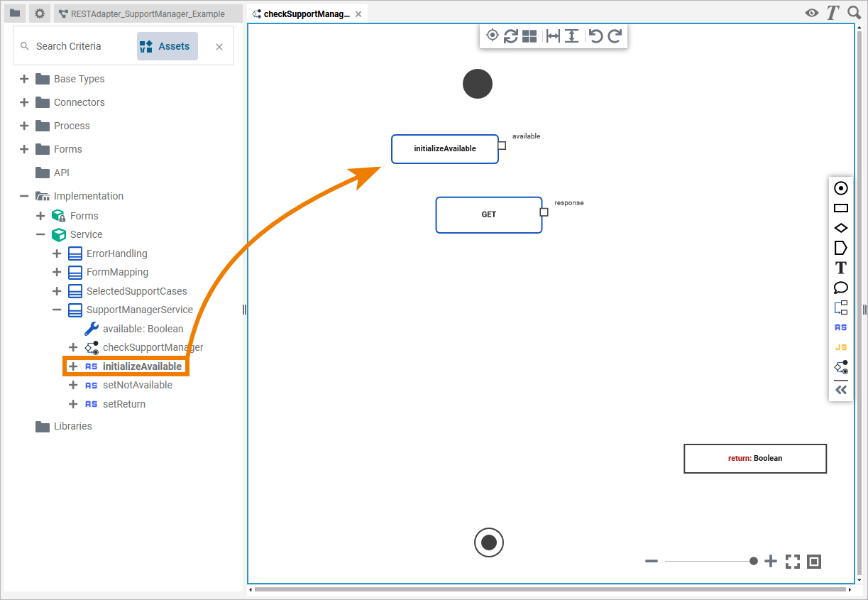Image resolution: width=868 pixels, height=600 pixels.
Task: Expand the Connectors folder
Action: click(x=24, y=102)
